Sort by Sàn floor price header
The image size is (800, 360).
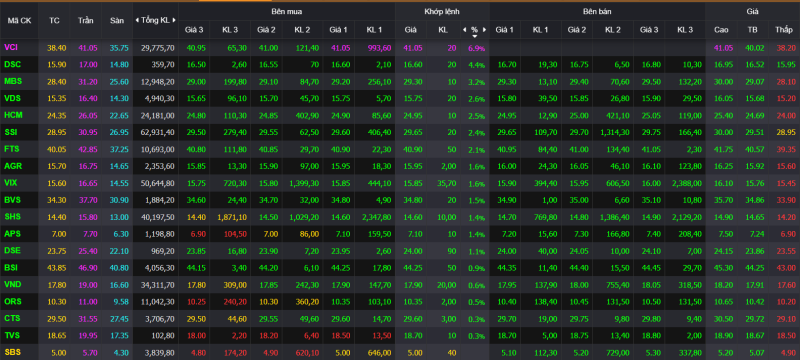coord(117,20)
